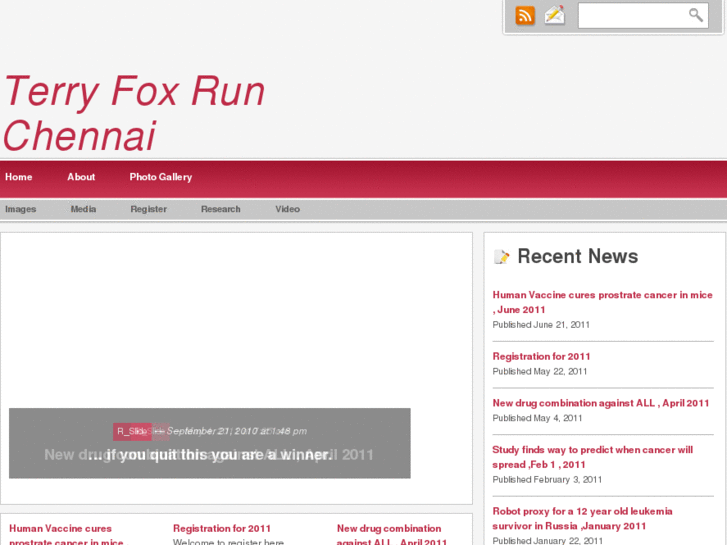This screenshot has width=727, height=545.
Task: Select the Media category
Action: pyautogui.click(x=83, y=209)
